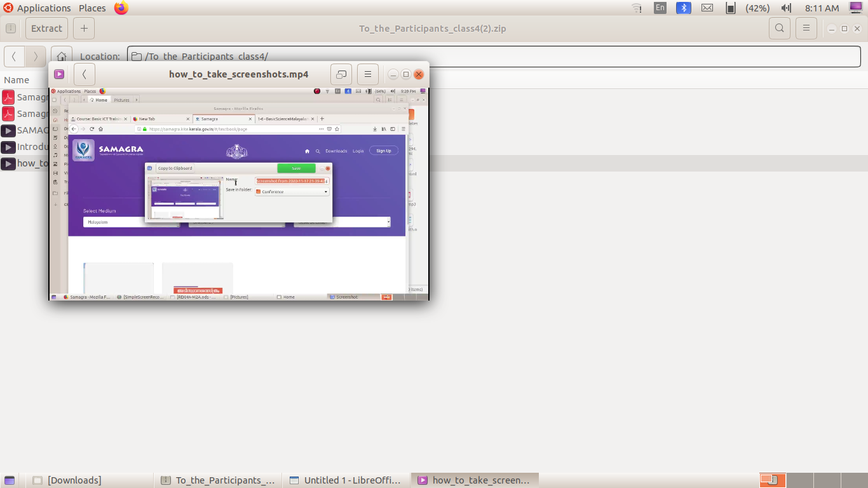Click the Firefox launcher icon in top panel
Image resolution: width=868 pixels, height=488 pixels.
pyautogui.click(x=121, y=8)
